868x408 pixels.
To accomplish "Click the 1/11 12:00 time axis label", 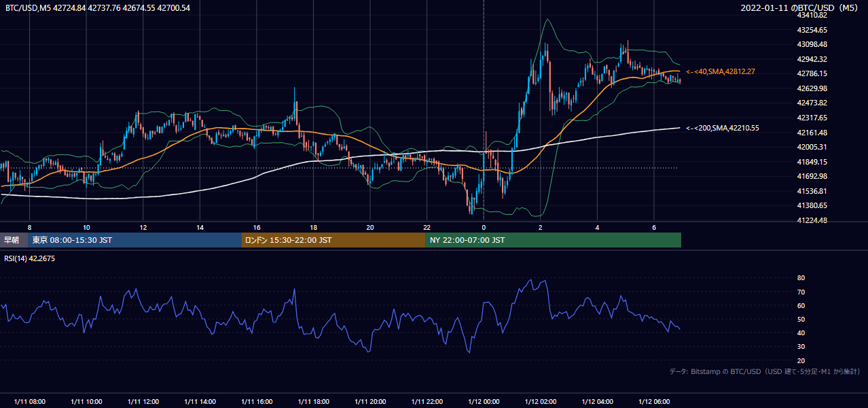I will (x=143, y=401).
